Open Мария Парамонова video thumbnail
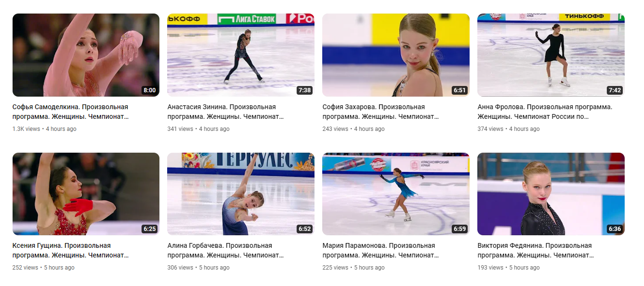644x286 pixels. (x=396, y=194)
